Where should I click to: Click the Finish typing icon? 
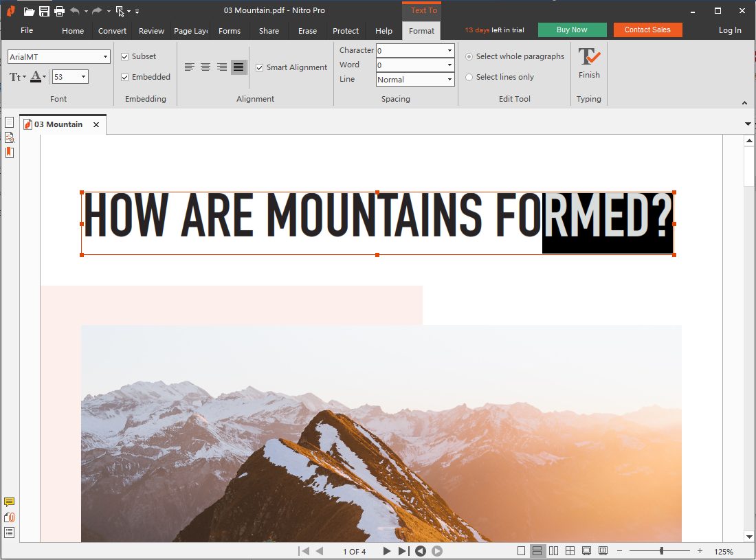(x=589, y=57)
